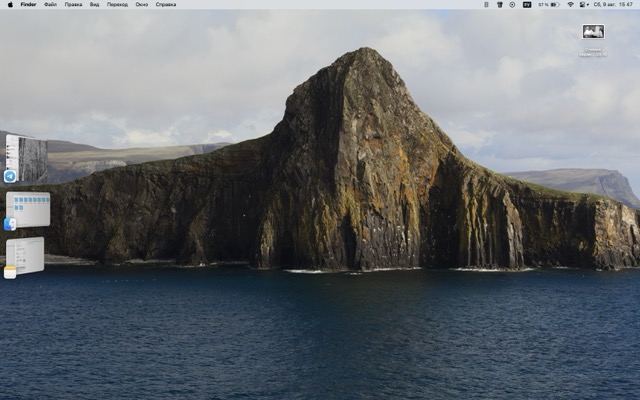Click the T-shirt status icon in menu bar

(500, 4)
